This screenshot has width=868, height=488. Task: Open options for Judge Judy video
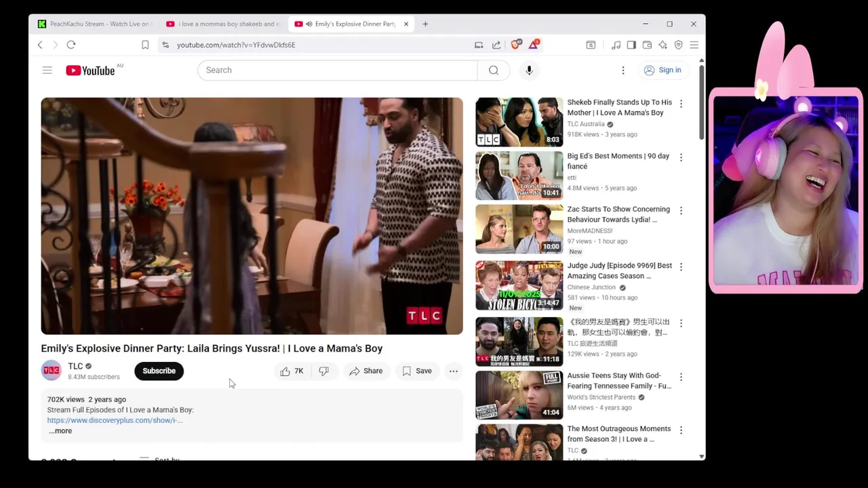coord(682,267)
